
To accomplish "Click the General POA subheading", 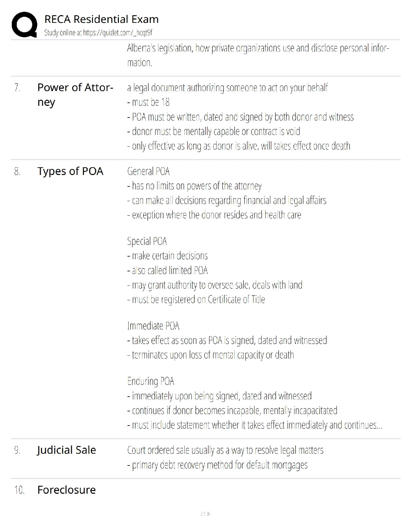I will 148,171.
